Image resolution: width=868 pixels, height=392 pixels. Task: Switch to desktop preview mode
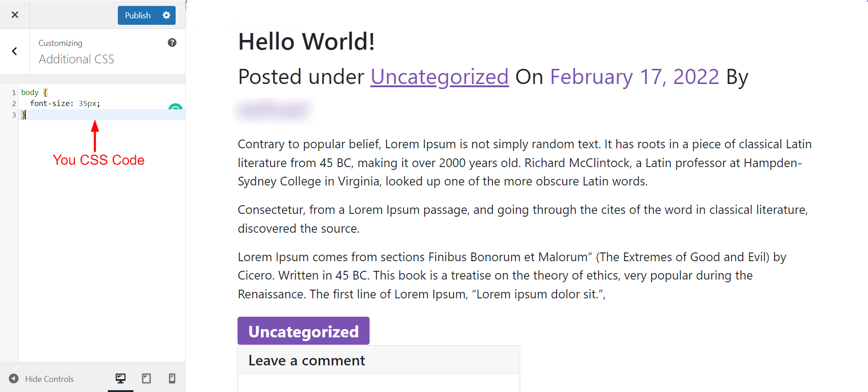coord(121,378)
